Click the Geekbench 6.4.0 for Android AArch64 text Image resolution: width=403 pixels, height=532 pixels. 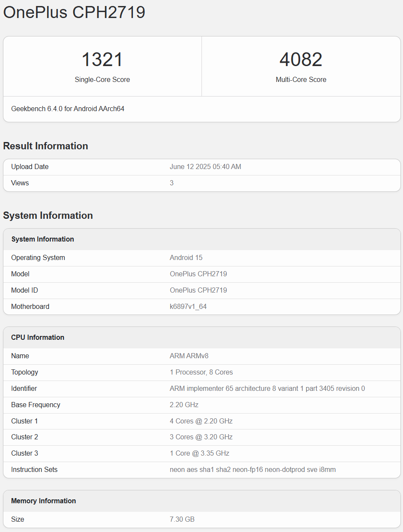coord(67,109)
